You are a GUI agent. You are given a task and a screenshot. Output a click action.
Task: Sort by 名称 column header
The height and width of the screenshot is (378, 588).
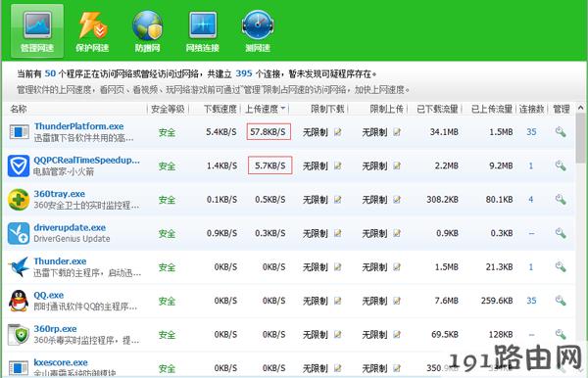[19, 109]
